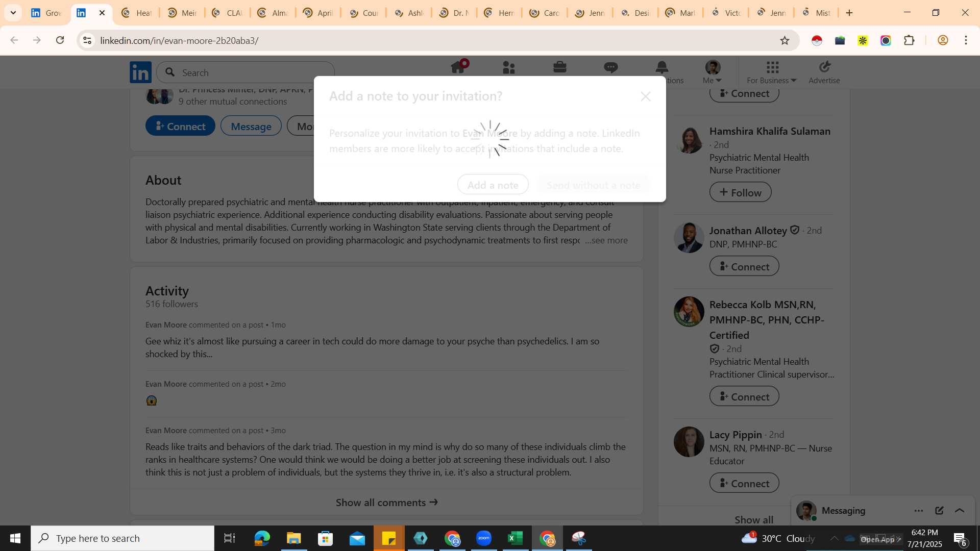Screen dimensions: 980x551
Task: Switch to the Grov LinkedIn tab
Action: (x=46, y=13)
